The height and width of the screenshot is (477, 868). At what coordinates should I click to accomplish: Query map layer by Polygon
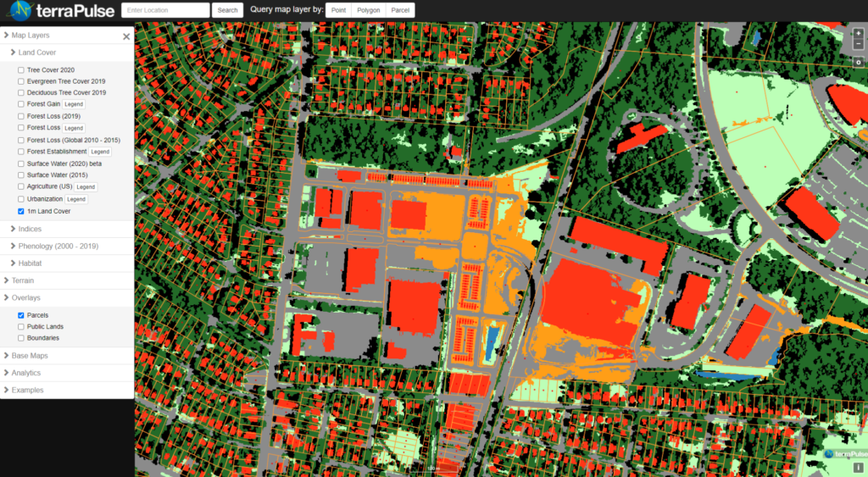[368, 10]
